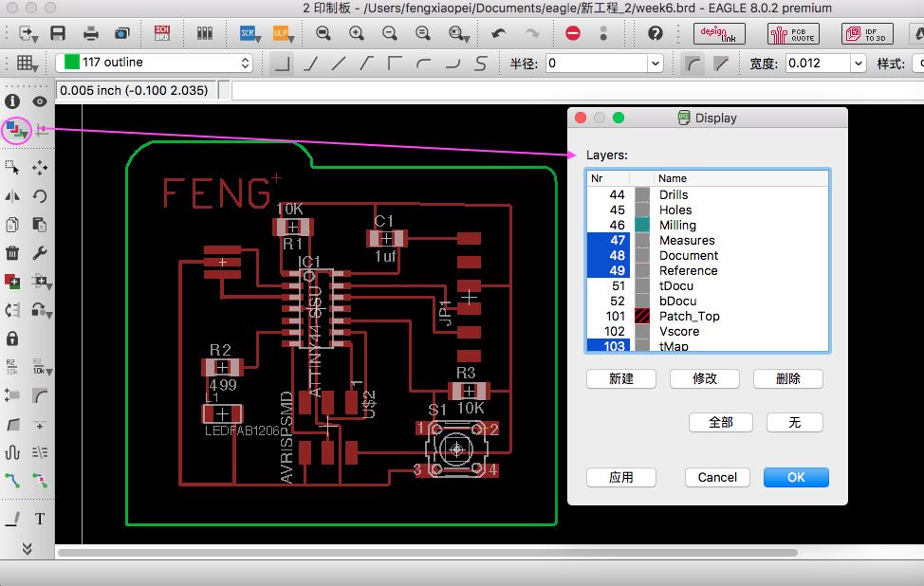Image resolution: width=924 pixels, height=586 pixels.
Task: Select the Route airwire tool
Action: (12, 481)
